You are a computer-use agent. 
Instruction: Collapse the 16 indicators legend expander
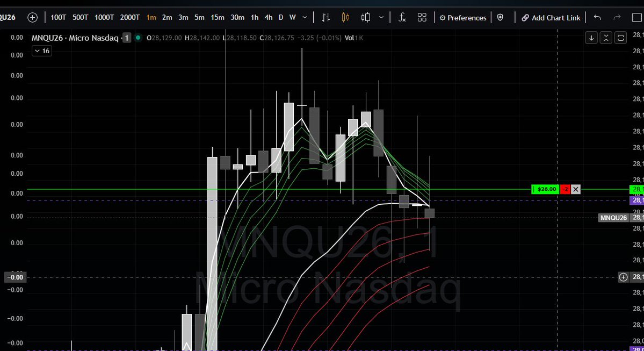pyautogui.click(x=42, y=51)
